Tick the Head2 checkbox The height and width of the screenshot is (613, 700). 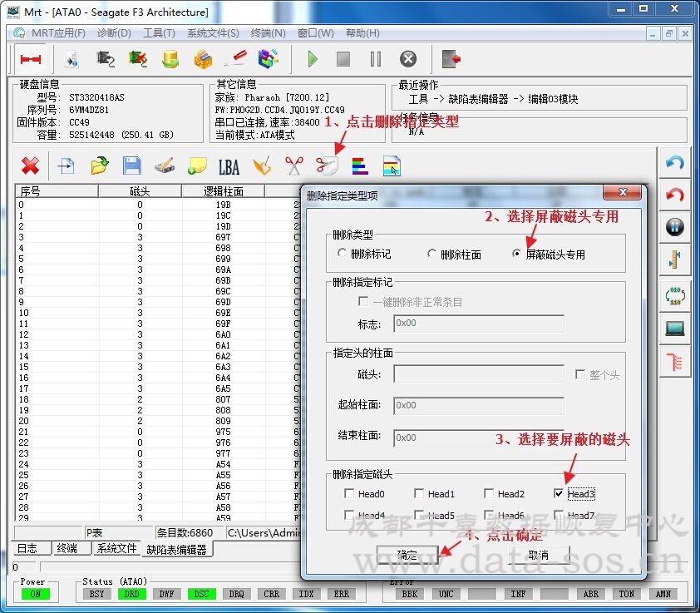tap(489, 493)
